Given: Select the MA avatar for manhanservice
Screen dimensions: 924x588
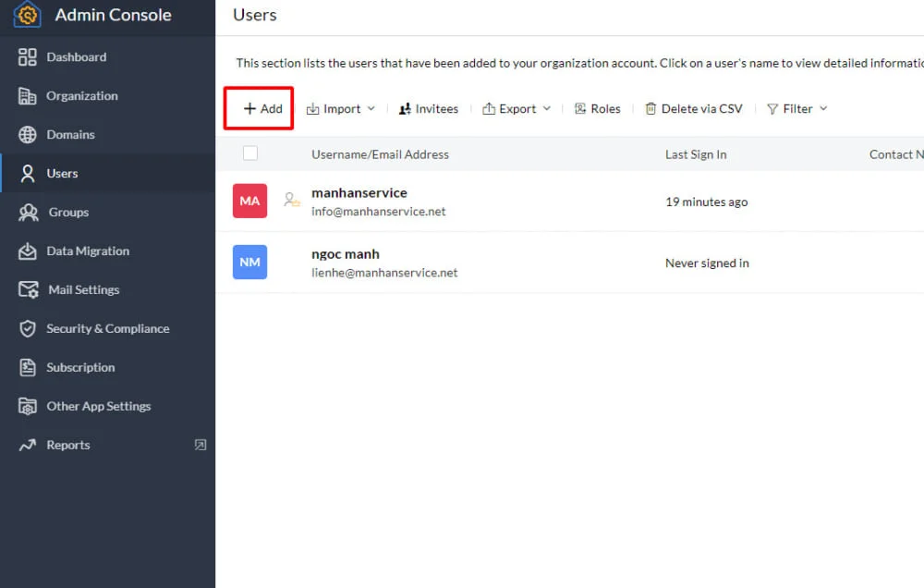Looking at the screenshot, I should click(x=249, y=201).
